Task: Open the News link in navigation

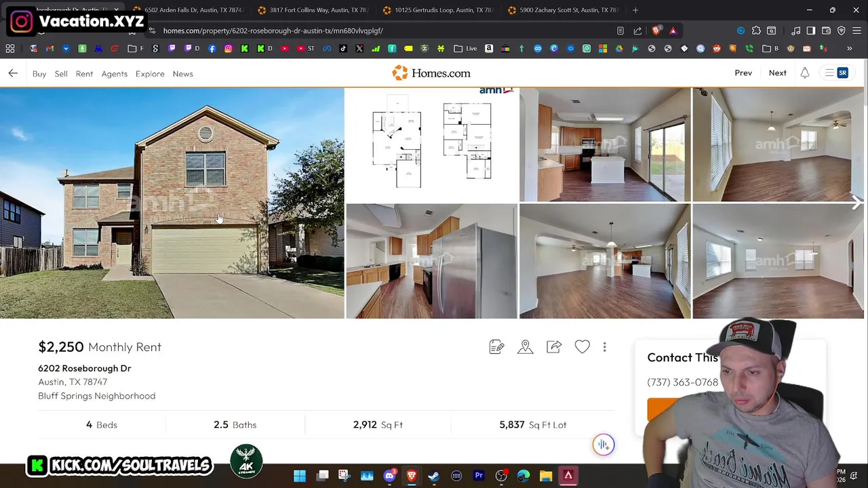Action: click(182, 74)
